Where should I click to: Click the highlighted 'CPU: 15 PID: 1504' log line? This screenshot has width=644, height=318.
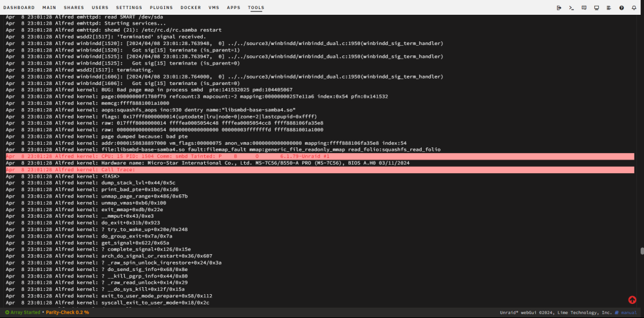(x=319, y=156)
